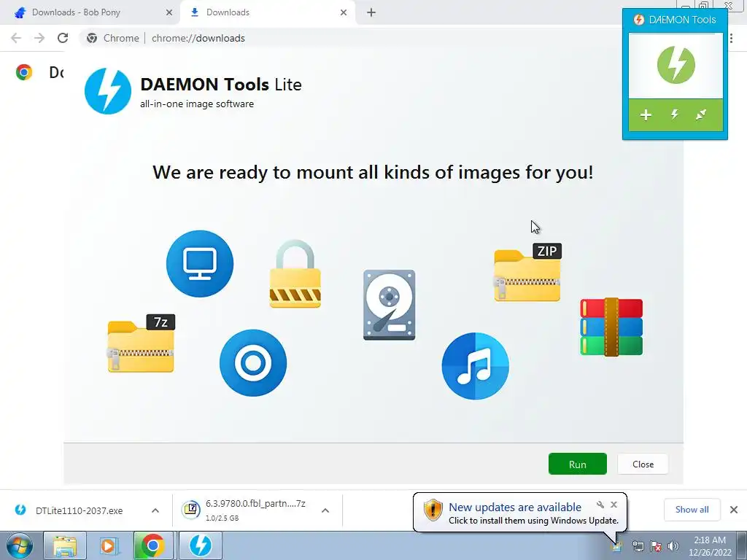This screenshot has height=560, width=747.
Task: Click the ZIP folder icon
Action: pos(527,273)
